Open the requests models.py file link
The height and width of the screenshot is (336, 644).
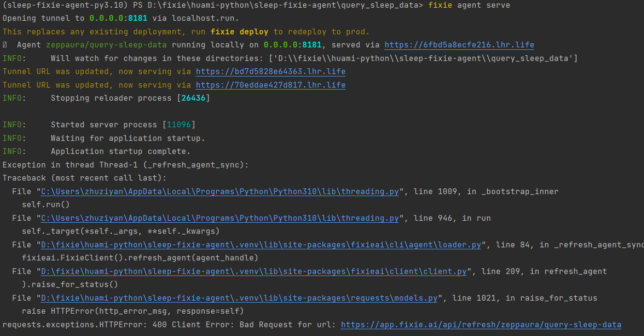click(x=240, y=298)
